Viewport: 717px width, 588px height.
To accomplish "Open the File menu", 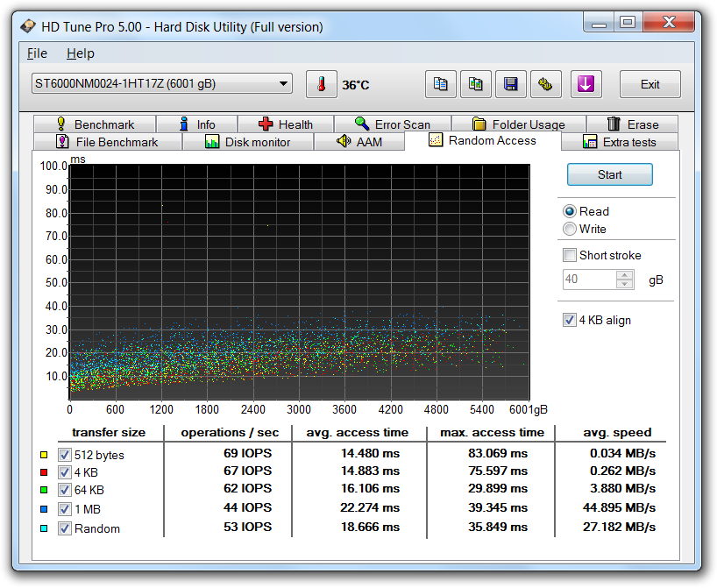I will click(37, 53).
